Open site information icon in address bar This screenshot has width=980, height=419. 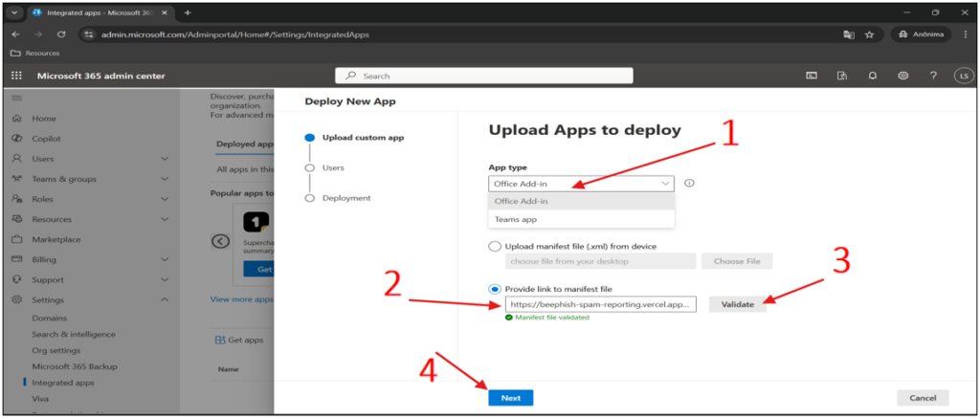coord(89,35)
